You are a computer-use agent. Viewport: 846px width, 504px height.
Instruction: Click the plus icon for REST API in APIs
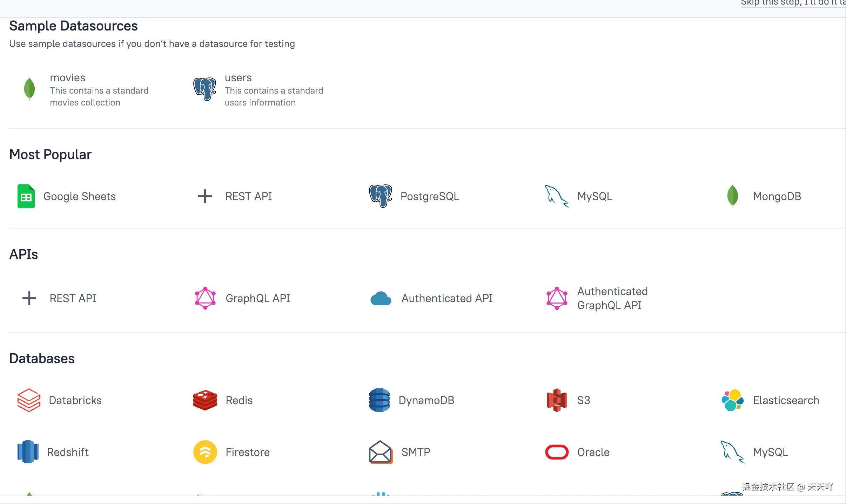[29, 298]
